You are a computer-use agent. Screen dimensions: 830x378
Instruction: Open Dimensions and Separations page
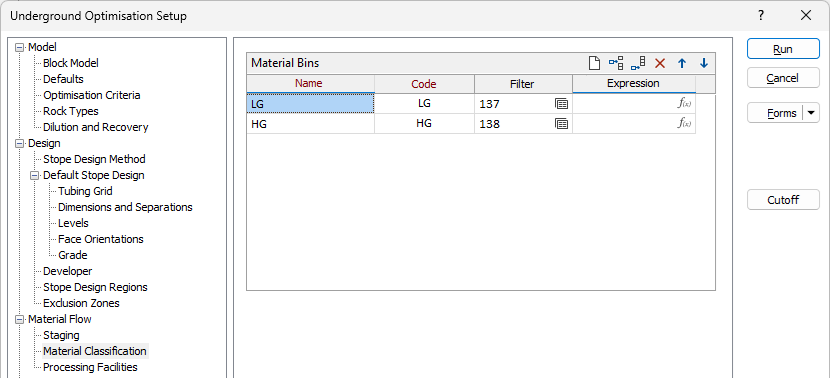pos(125,207)
